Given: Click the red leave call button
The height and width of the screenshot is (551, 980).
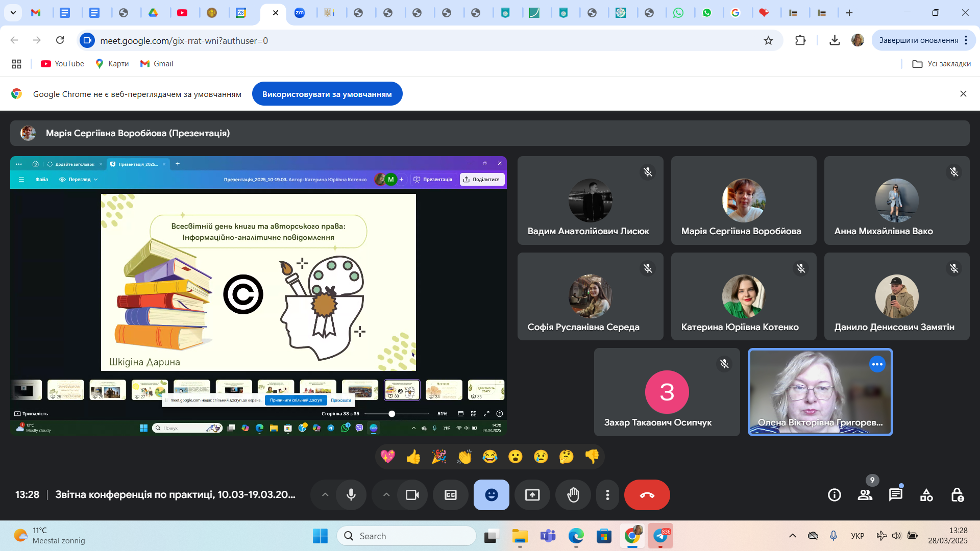Looking at the screenshot, I should pos(647,495).
